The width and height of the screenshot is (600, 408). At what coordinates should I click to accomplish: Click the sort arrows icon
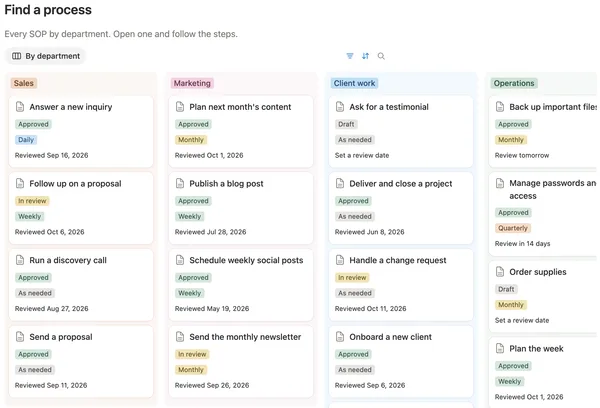click(365, 56)
